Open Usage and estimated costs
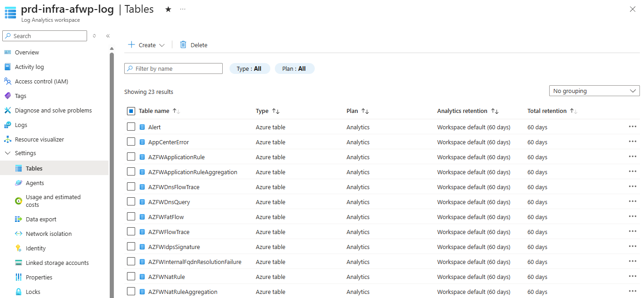Screen dimensions: 644x298 coord(53,201)
